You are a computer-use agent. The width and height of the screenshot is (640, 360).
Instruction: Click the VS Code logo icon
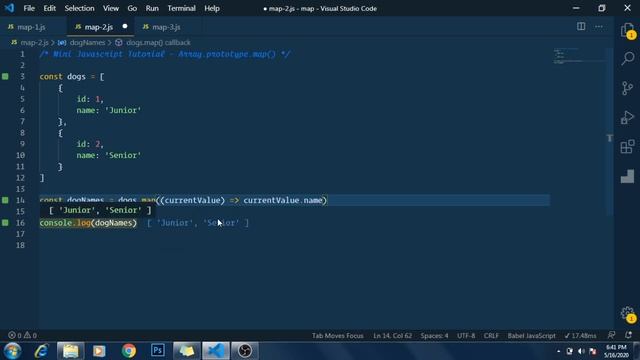click(x=9, y=8)
